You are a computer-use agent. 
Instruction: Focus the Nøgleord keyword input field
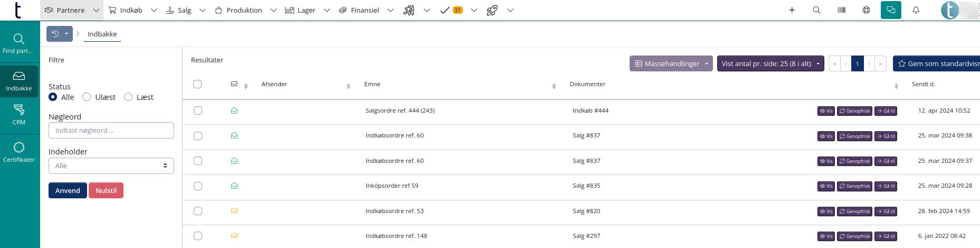[x=111, y=130]
